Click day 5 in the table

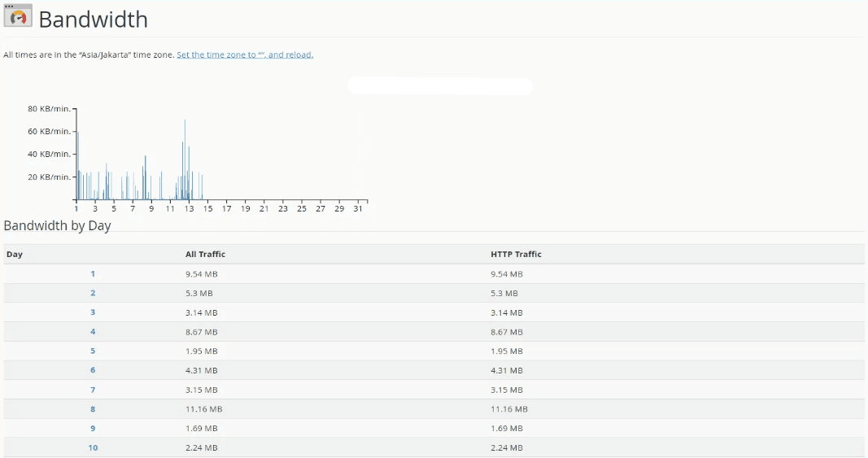[x=93, y=351]
